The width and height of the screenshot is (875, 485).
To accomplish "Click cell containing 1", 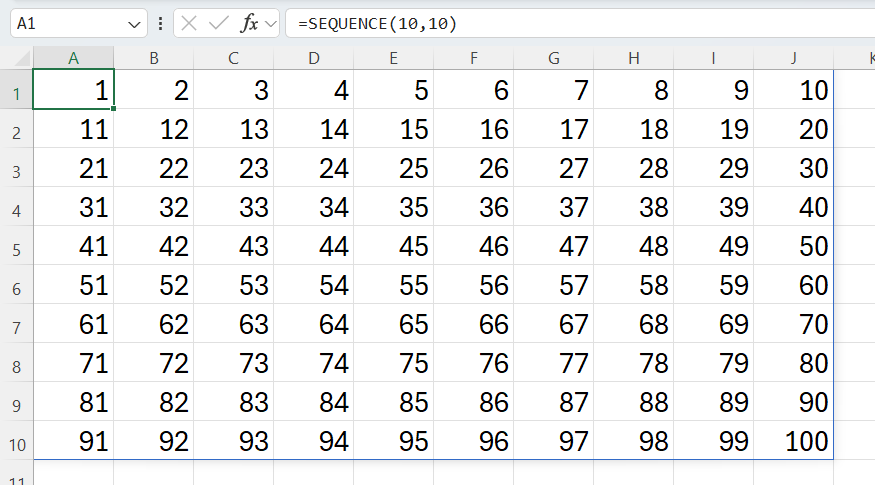I will tap(74, 89).
